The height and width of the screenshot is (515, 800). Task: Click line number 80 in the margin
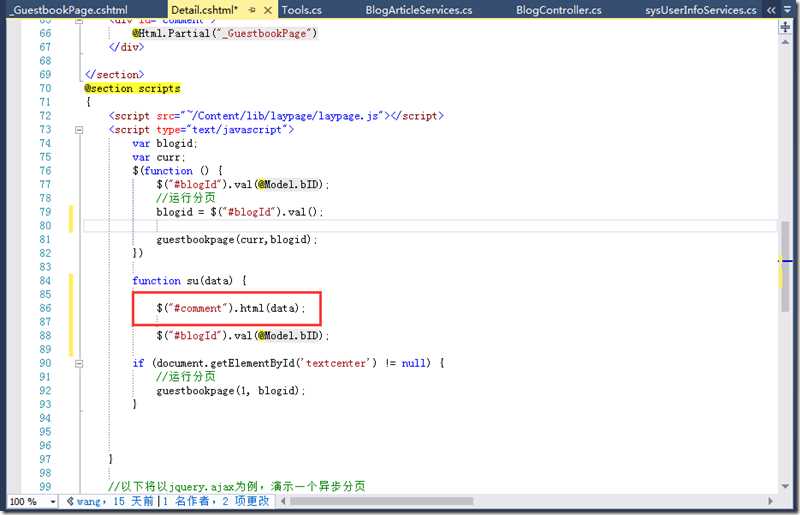pyautogui.click(x=45, y=226)
